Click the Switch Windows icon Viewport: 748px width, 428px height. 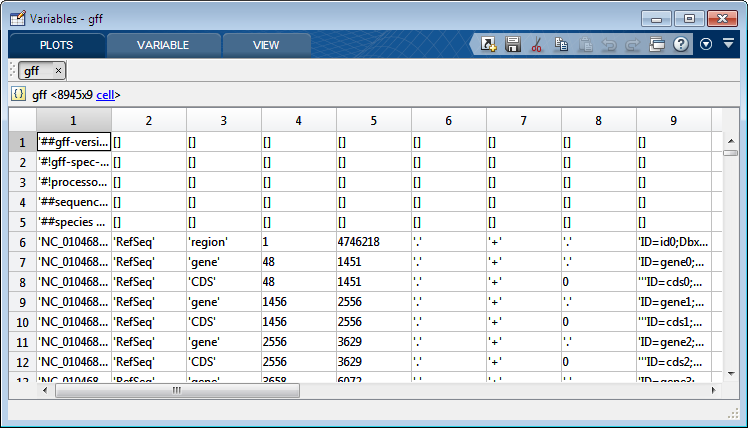pyautogui.click(x=657, y=44)
